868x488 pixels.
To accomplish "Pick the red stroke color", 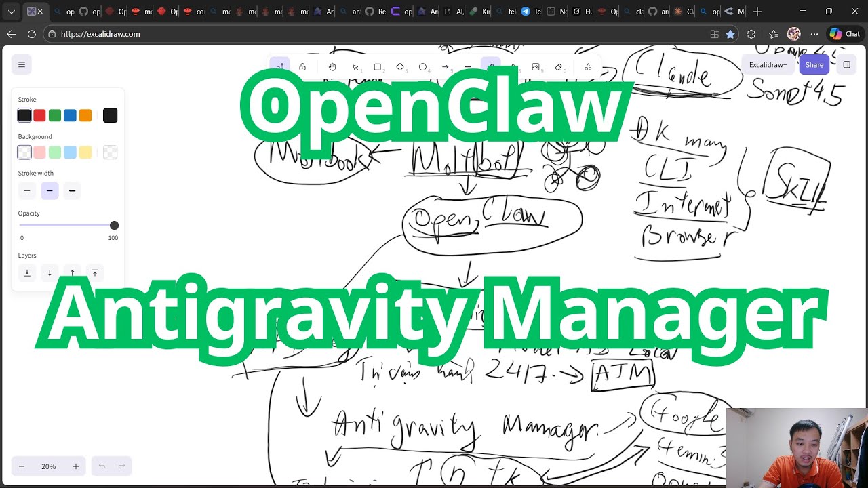I will pos(39,115).
